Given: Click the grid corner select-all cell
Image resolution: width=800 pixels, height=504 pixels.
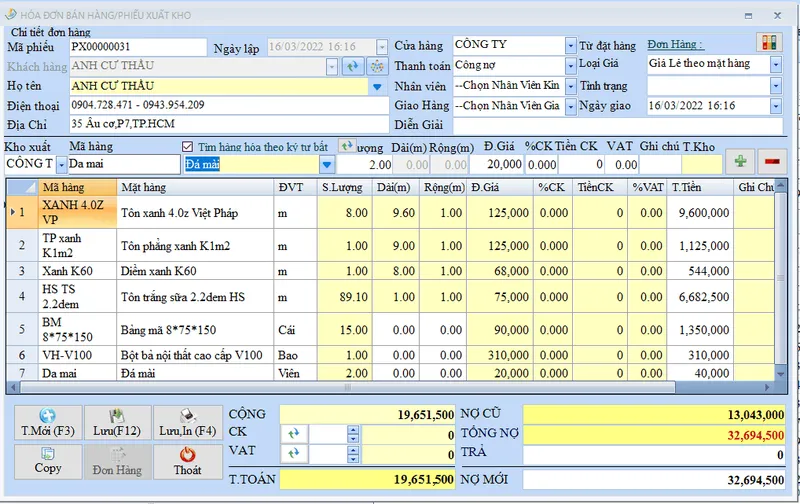Looking at the screenshot, I should [x=22, y=187].
